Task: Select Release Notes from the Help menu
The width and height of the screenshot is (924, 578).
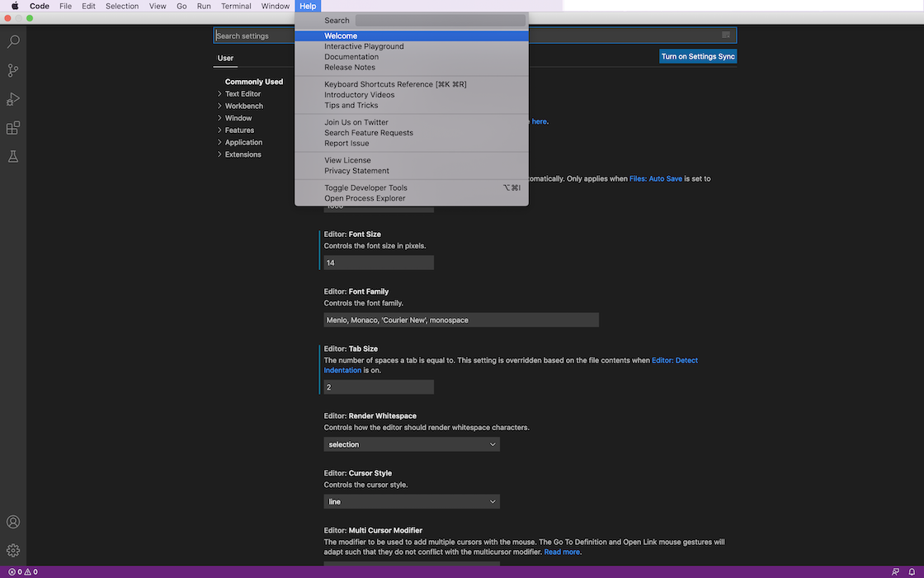Action: (347, 67)
